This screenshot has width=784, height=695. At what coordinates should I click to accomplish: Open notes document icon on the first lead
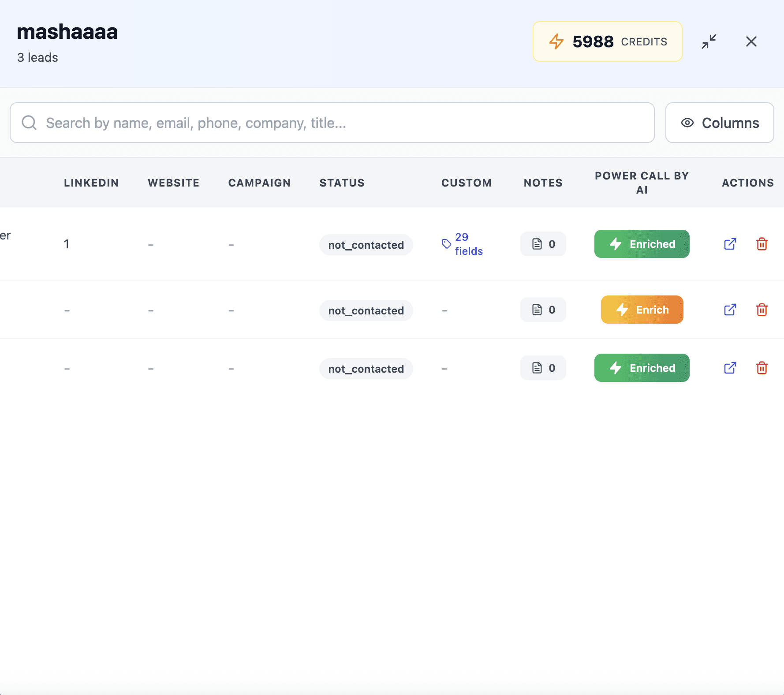(x=537, y=243)
